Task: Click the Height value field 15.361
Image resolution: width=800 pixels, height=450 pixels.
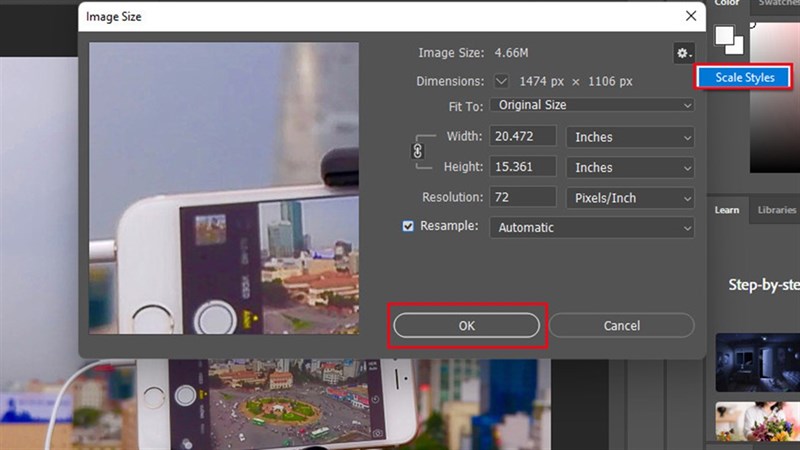Action: point(523,167)
